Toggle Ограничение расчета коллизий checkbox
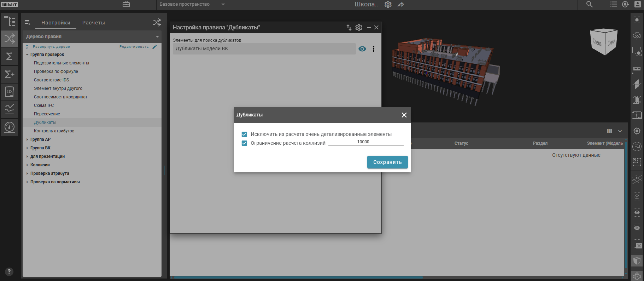 pos(244,143)
